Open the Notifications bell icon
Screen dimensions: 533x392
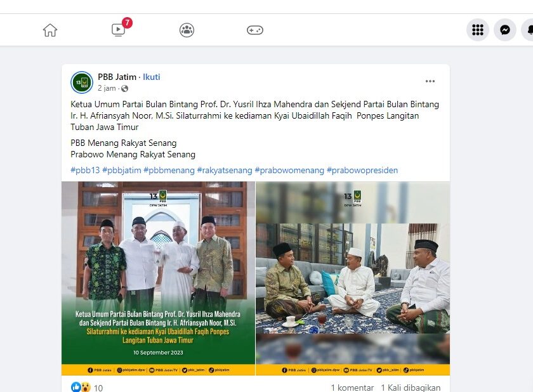coord(527,30)
